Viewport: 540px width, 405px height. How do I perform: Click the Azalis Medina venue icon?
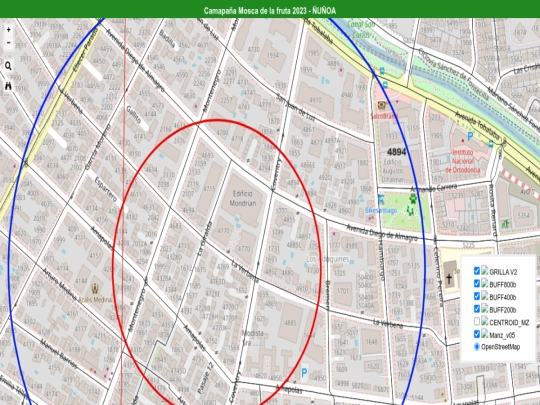click(95, 289)
